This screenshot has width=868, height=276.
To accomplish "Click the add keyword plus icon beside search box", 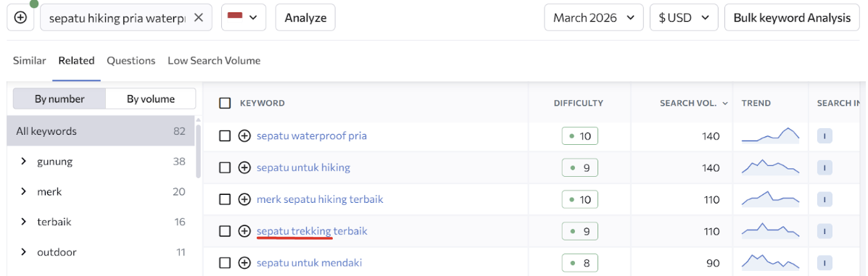I will pyautogui.click(x=20, y=17).
